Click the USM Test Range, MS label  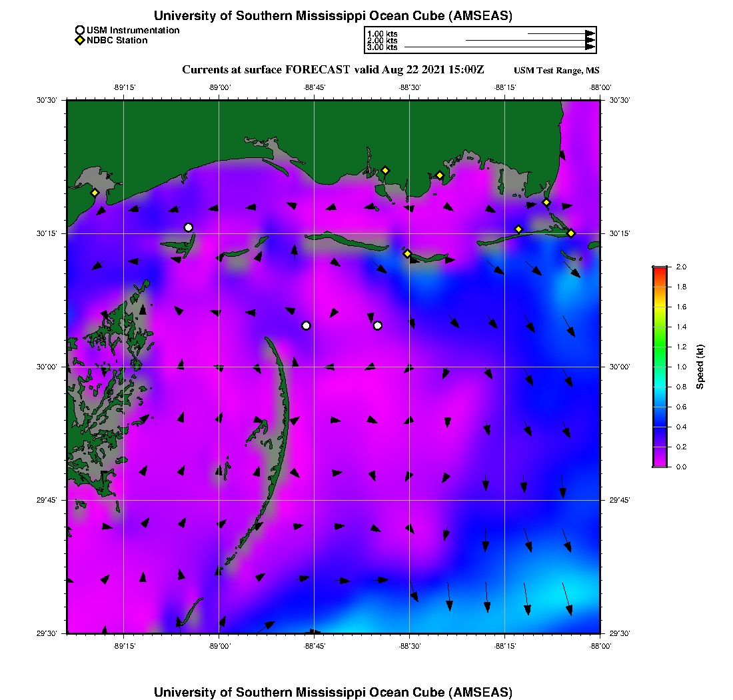click(x=556, y=71)
